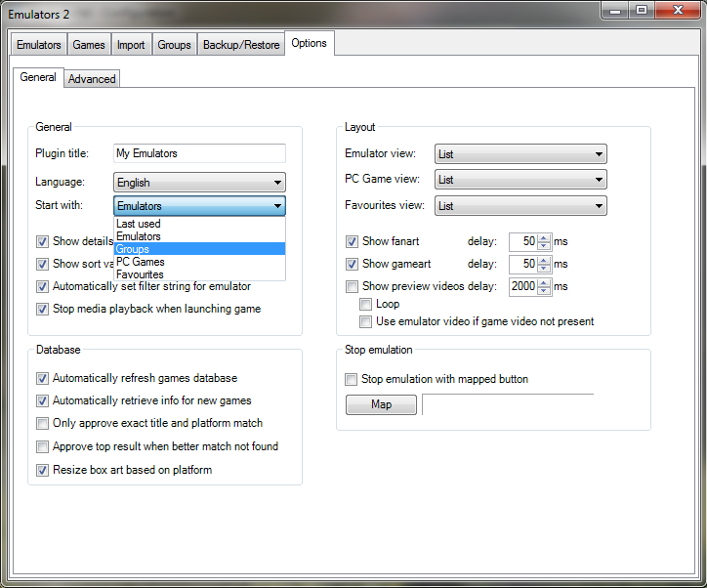Enable Only approve exact title and platform match

pos(42,423)
